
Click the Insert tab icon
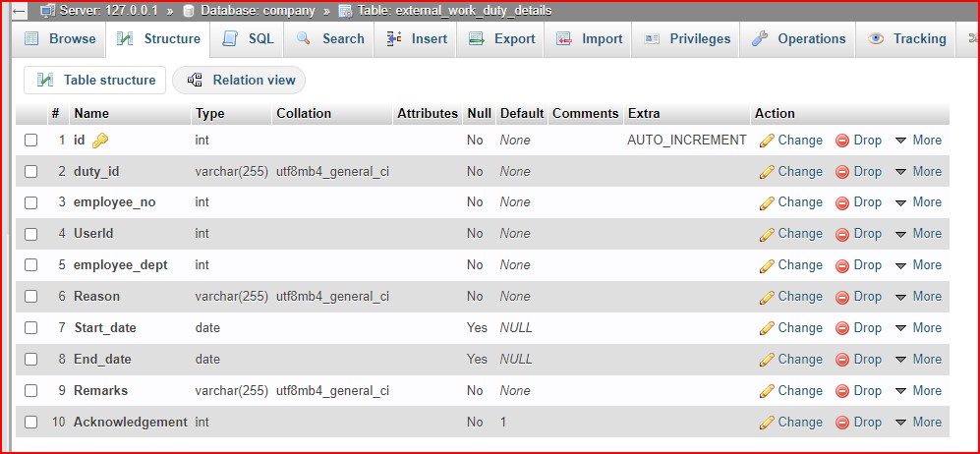tap(394, 38)
